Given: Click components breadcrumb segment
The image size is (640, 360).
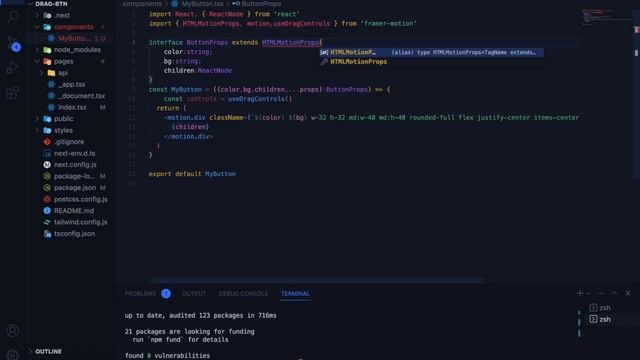Looking at the screenshot, I should tap(142, 4).
